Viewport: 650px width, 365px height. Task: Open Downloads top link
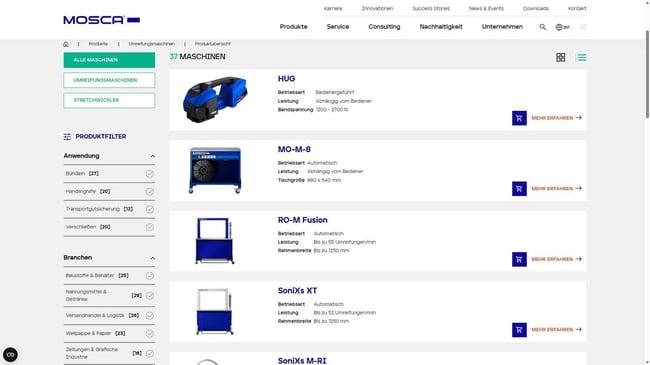(536, 8)
